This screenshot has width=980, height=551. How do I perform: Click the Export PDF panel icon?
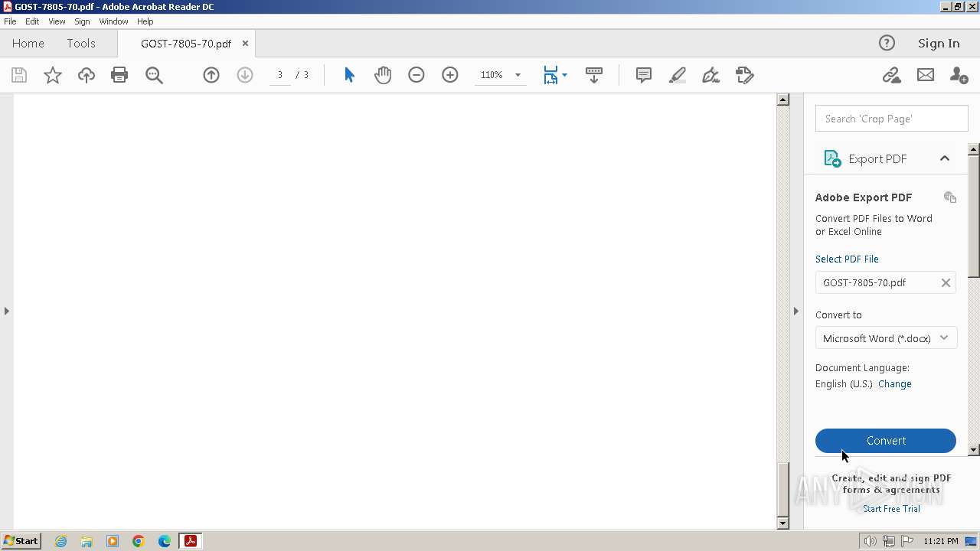click(x=832, y=158)
